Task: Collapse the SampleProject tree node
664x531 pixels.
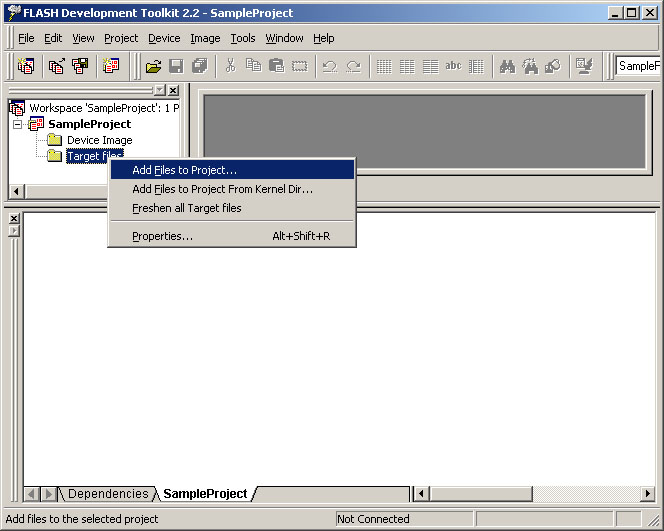Action: (17, 124)
